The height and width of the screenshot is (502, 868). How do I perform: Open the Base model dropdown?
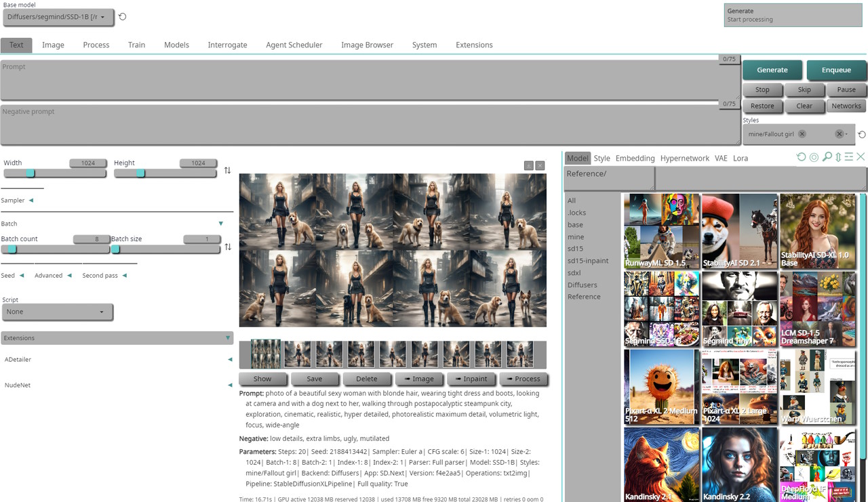pos(58,17)
